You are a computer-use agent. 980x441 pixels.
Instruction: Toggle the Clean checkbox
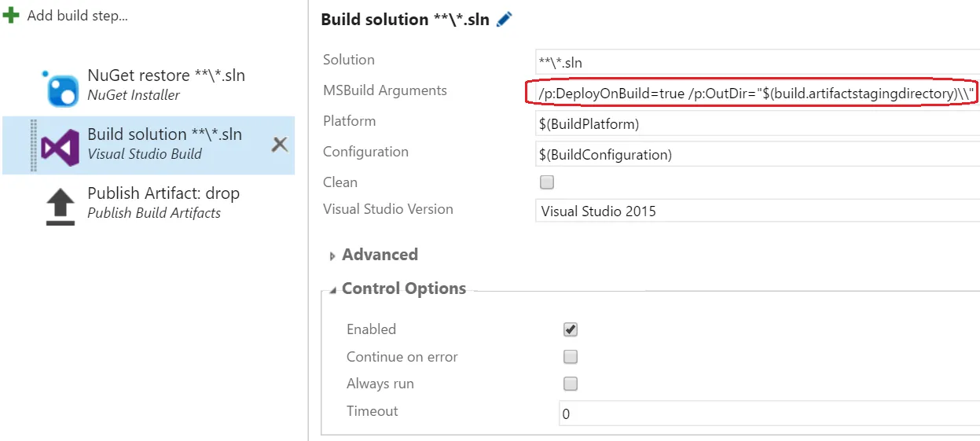point(547,182)
